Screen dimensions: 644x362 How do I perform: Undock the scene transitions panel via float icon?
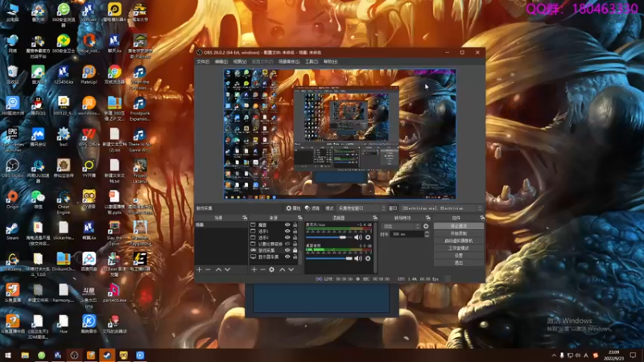coord(428,218)
